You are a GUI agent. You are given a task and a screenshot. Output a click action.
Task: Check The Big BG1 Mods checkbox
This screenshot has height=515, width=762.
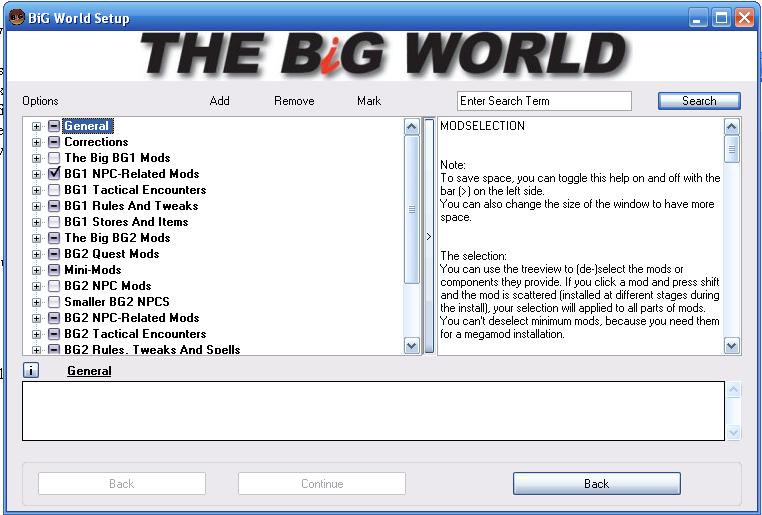(54, 158)
